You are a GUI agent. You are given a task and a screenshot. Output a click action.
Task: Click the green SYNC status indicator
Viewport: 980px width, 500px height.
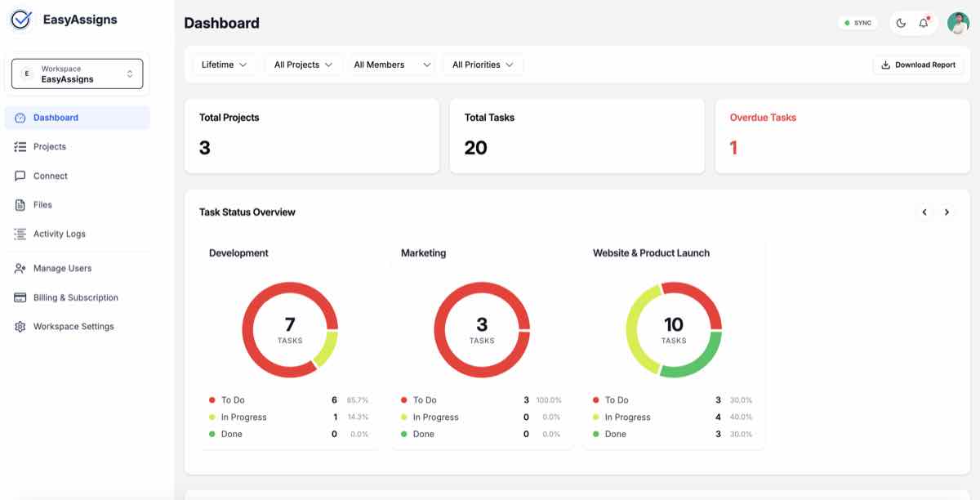856,22
